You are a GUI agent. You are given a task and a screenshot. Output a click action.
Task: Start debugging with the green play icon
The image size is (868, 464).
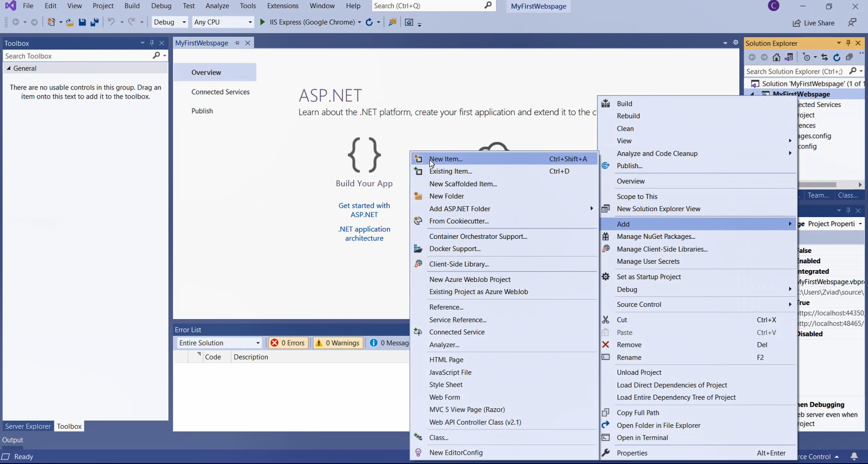point(262,22)
